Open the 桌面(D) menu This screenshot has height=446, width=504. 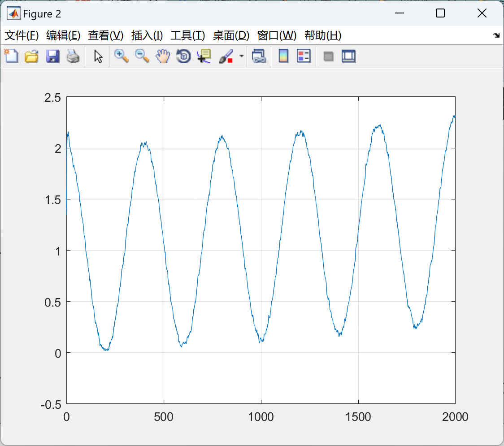(231, 35)
